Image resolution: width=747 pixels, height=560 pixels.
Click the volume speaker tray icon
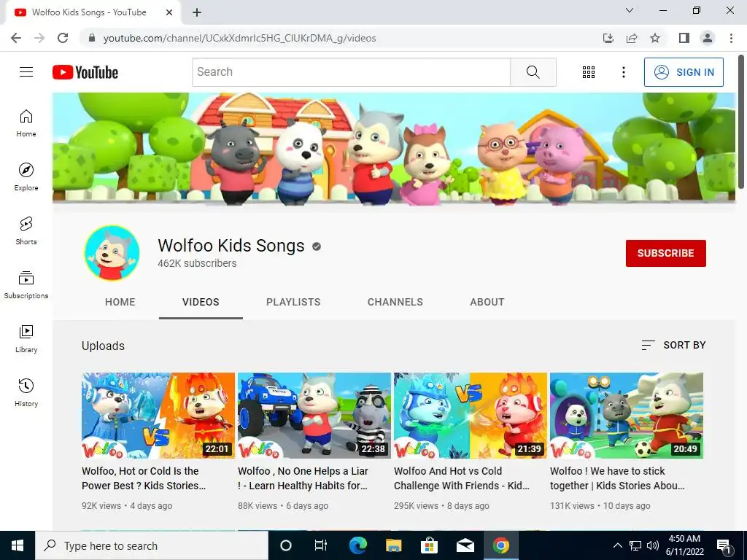[x=653, y=545]
